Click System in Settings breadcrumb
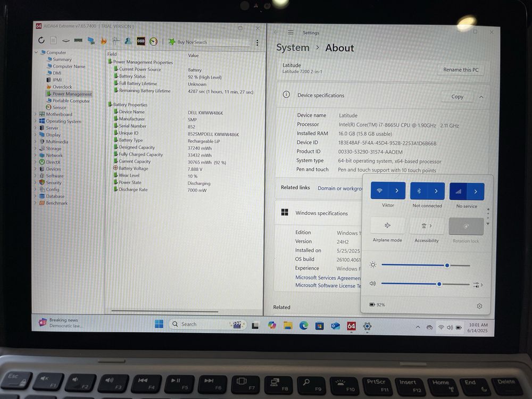 point(293,47)
